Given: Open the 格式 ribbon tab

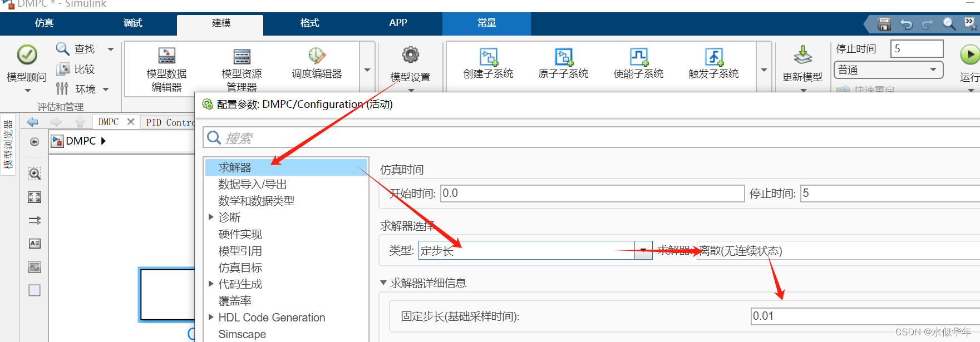Looking at the screenshot, I should 309,23.
